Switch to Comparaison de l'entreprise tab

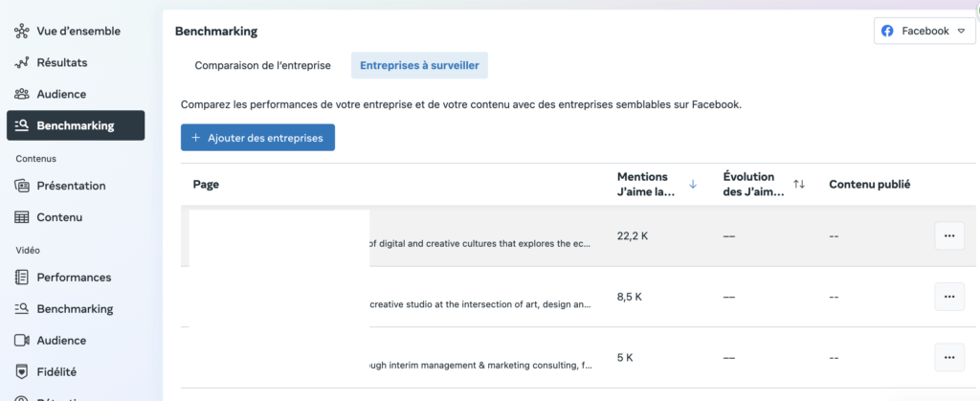click(x=262, y=66)
